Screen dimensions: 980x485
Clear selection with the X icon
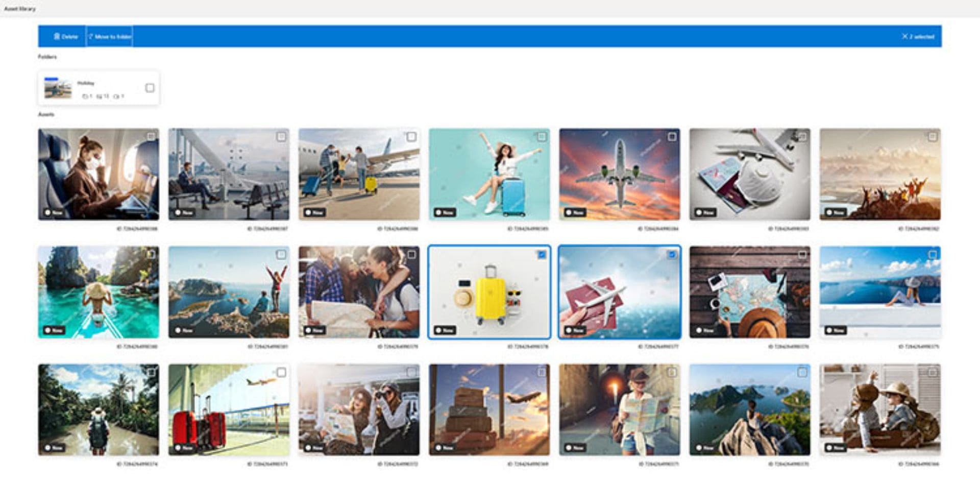tap(904, 36)
